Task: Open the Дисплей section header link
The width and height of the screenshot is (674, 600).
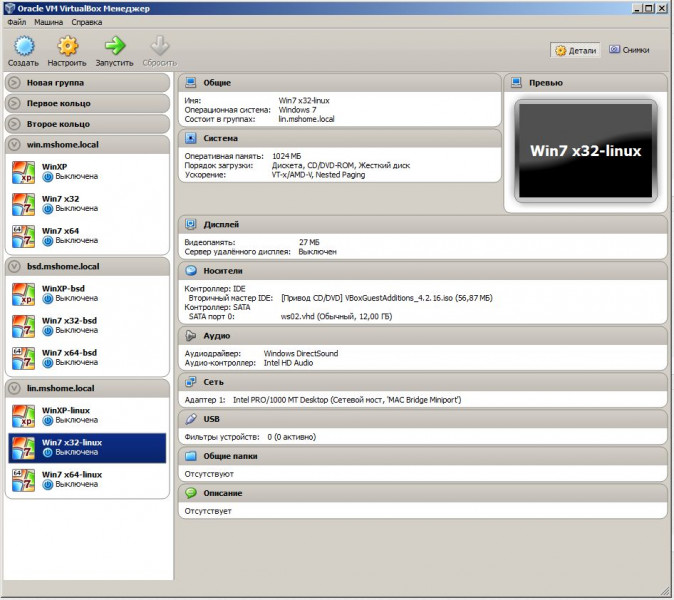Action: [x=221, y=224]
